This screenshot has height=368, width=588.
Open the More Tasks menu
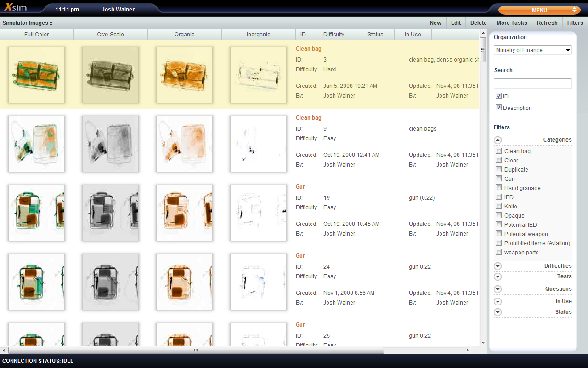pyautogui.click(x=512, y=23)
